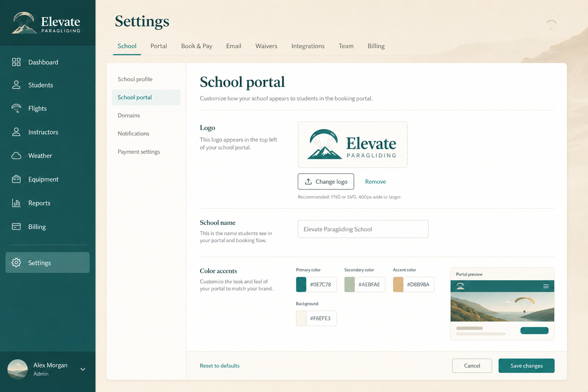This screenshot has height=392, width=588.
Task: Click the portal preview landscape image
Action: (502, 307)
